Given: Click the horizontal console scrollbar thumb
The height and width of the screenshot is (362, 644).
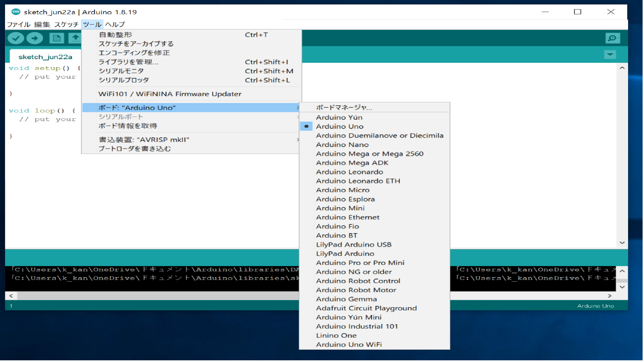Looking at the screenshot, I should [158, 296].
